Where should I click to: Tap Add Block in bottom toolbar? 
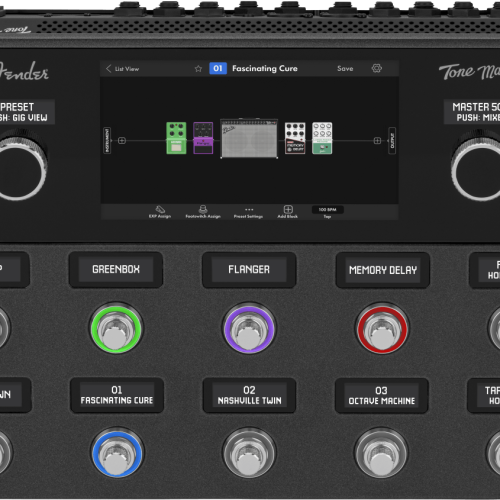pos(288,212)
